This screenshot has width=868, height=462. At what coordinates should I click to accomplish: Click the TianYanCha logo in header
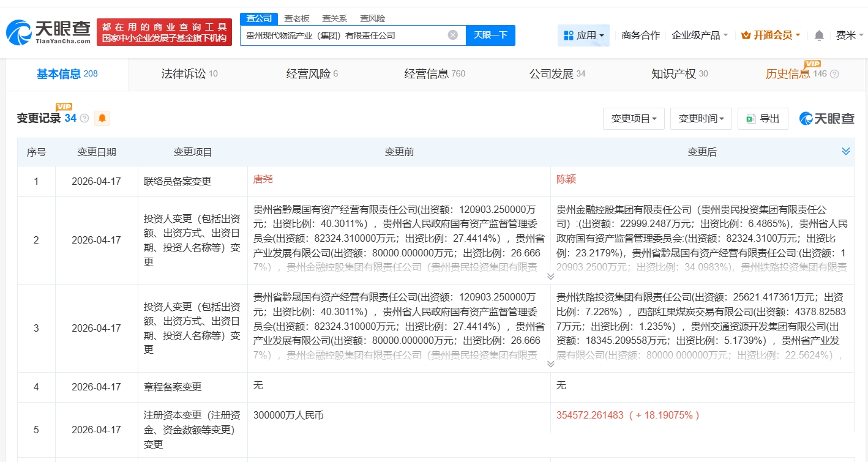click(49, 32)
